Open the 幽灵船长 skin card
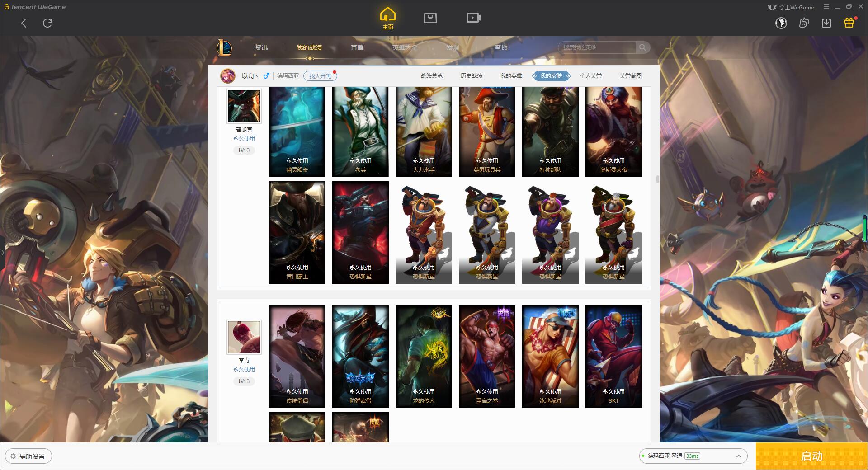This screenshot has height=470, width=868. (x=297, y=132)
